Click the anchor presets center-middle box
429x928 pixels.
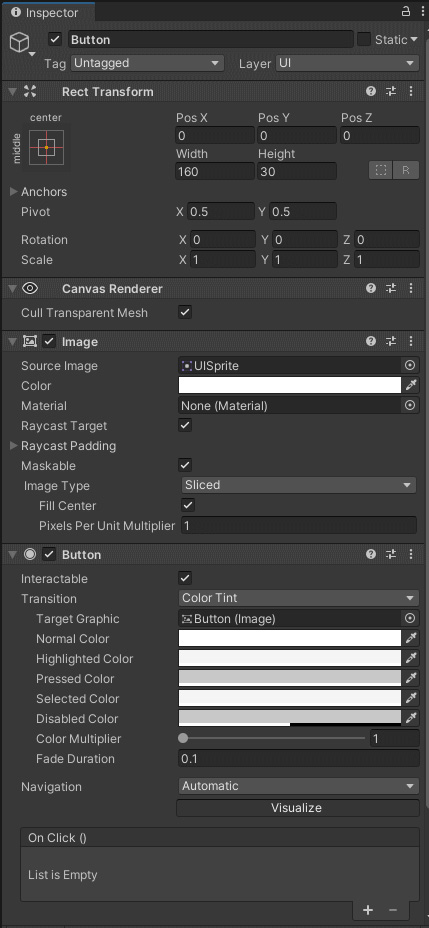[46, 146]
